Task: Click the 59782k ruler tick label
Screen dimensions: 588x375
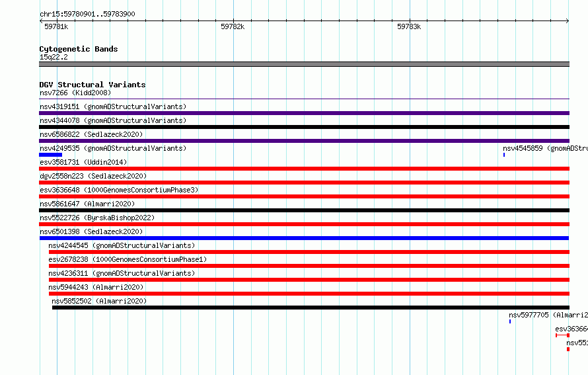Action: click(x=233, y=26)
